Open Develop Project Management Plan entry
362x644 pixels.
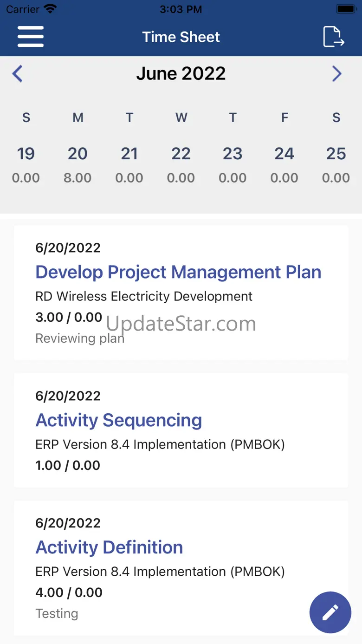tap(178, 272)
